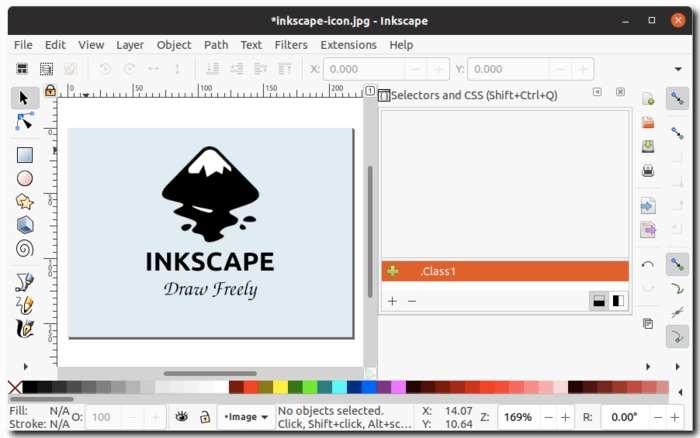
Task: Select the Calligraphy tool
Action: click(25, 329)
